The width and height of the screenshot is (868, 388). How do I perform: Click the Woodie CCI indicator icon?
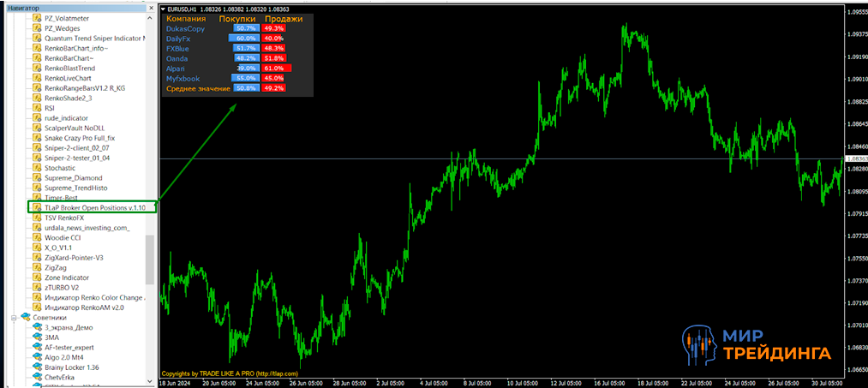tap(37, 237)
